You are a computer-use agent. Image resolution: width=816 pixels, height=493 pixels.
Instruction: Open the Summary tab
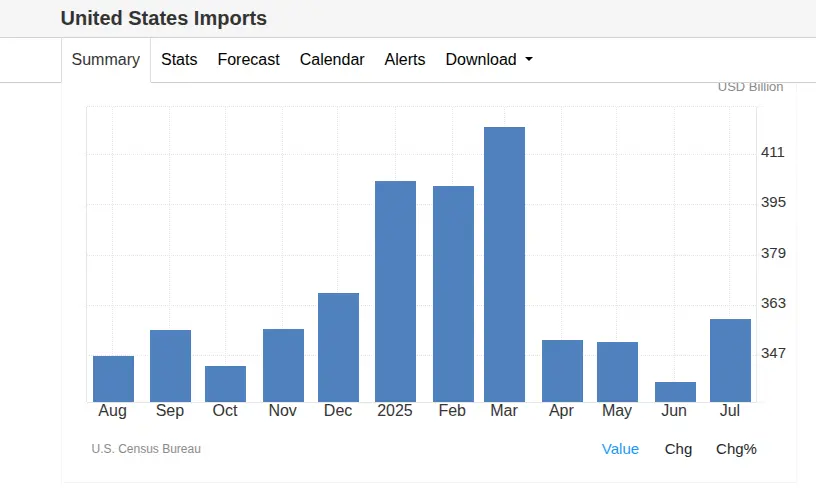pos(105,60)
